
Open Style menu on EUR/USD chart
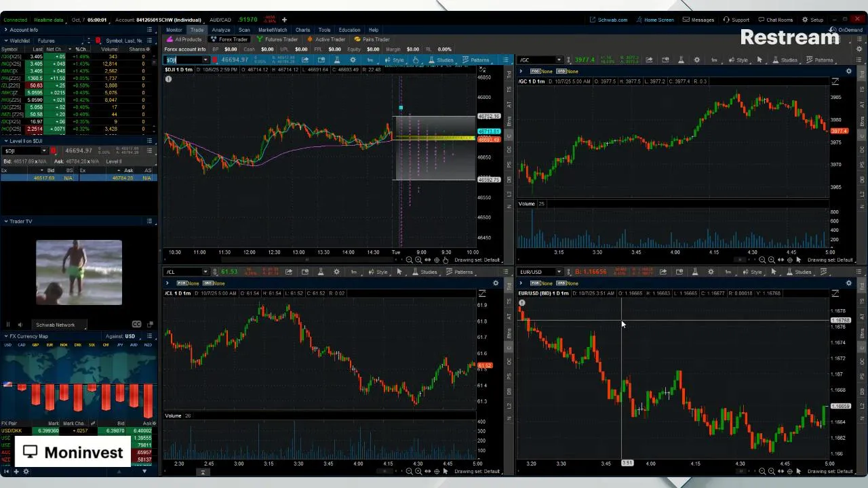click(x=751, y=272)
